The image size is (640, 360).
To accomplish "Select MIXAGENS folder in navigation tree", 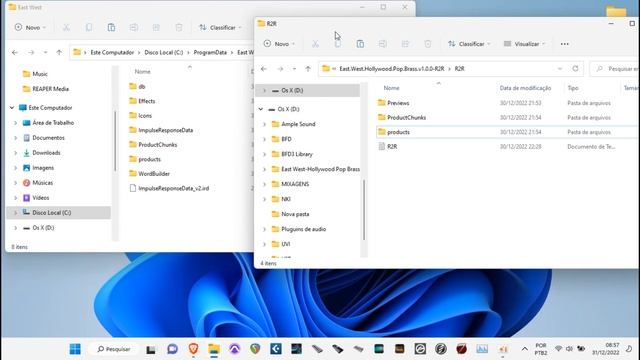I will 295,184.
